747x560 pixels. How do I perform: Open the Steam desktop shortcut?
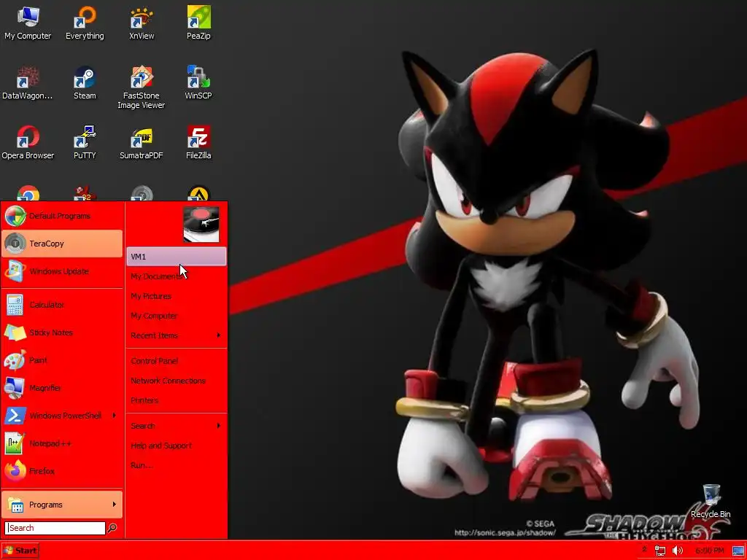tap(85, 83)
